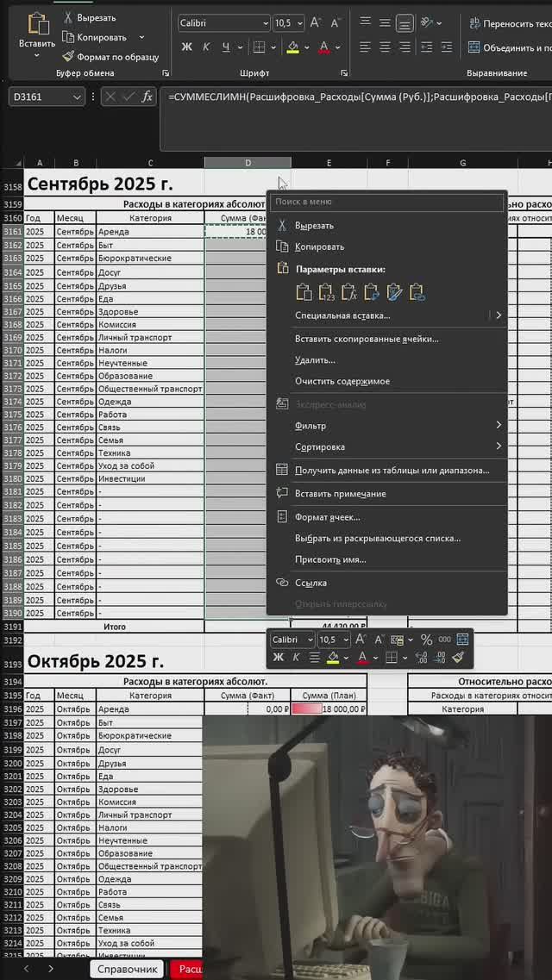Choose Формат ячеек in context menu
The width and height of the screenshot is (552, 980).
tap(387, 517)
